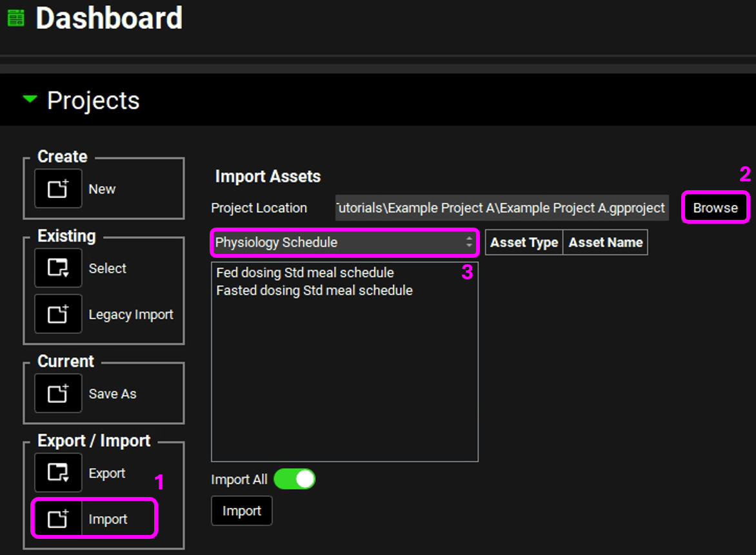Image resolution: width=756 pixels, height=555 pixels.
Task: Click the Save As label
Action: click(x=112, y=394)
